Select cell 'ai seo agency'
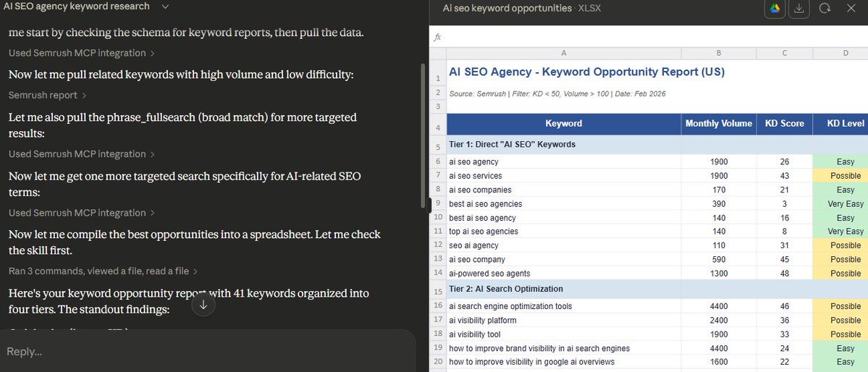 563,161
